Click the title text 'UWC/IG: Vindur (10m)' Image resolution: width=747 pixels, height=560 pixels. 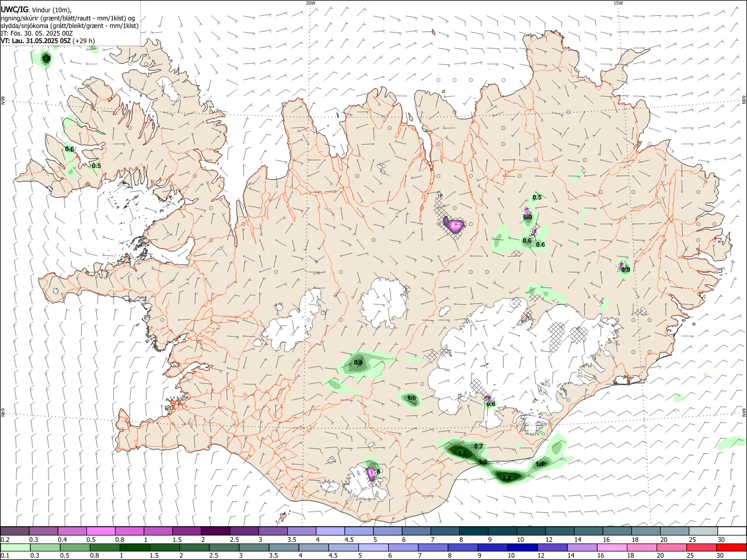coord(36,9)
